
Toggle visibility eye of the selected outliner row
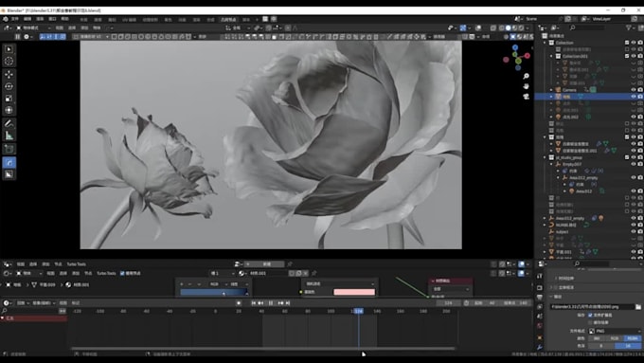pos(634,97)
